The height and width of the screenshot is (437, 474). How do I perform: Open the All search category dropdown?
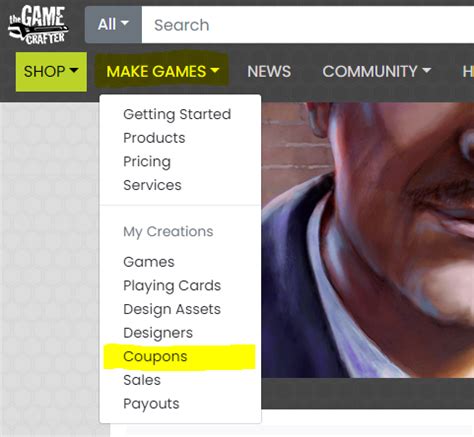[x=113, y=25]
